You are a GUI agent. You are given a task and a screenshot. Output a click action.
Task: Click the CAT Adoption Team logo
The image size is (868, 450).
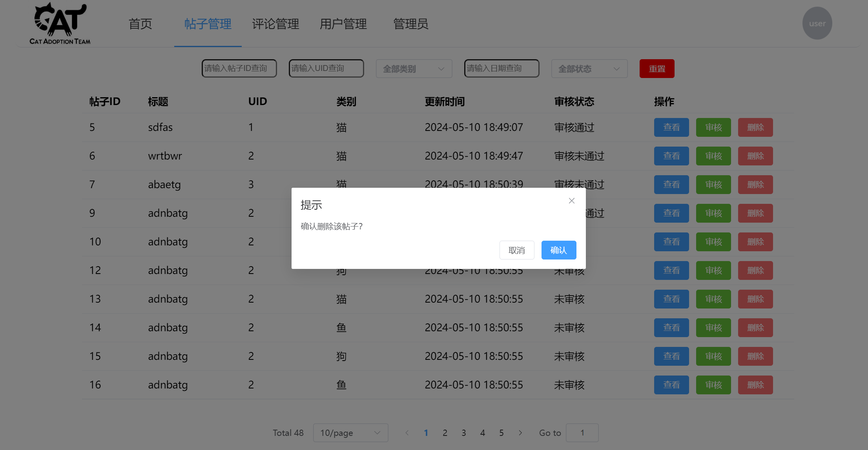60,24
